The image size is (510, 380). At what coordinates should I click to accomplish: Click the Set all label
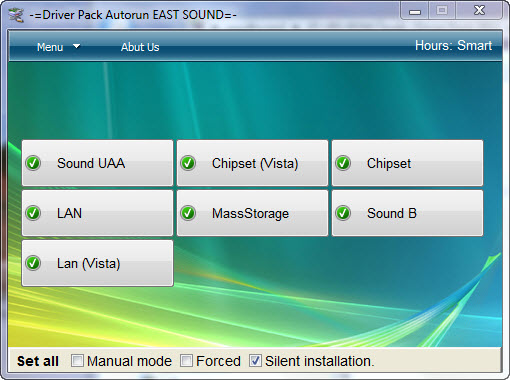coord(38,361)
